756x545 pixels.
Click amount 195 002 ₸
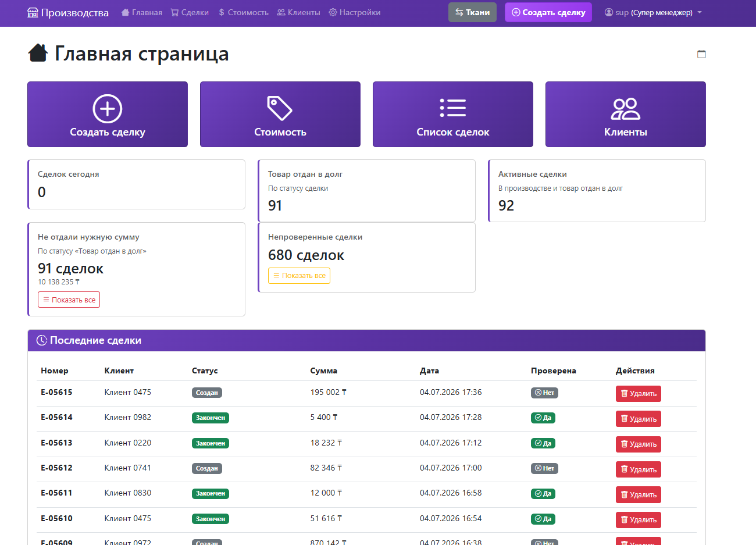coord(329,392)
